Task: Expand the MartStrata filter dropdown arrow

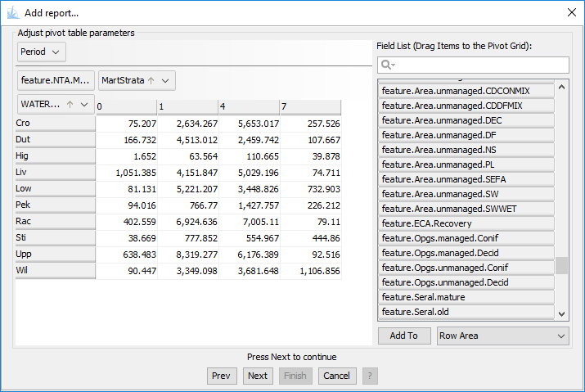Action: (166, 80)
